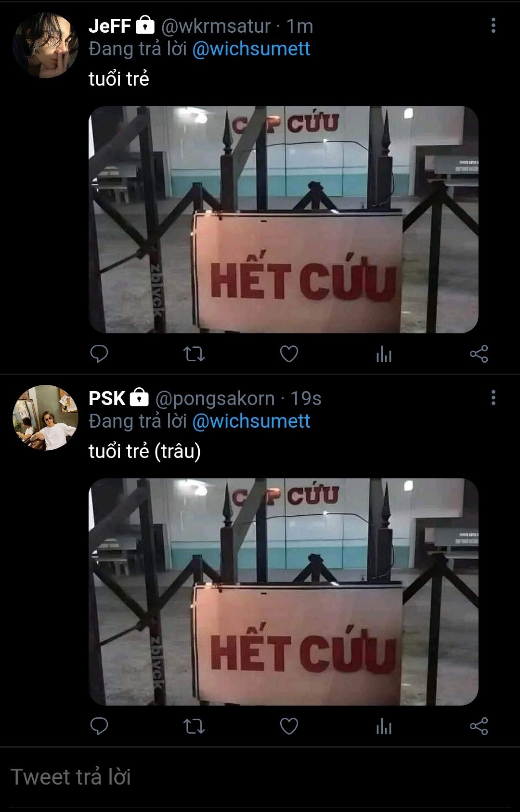The image size is (520, 812).
Task: Retweet PSK's tweet
Action: pyautogui.click(x=194, y=726)
